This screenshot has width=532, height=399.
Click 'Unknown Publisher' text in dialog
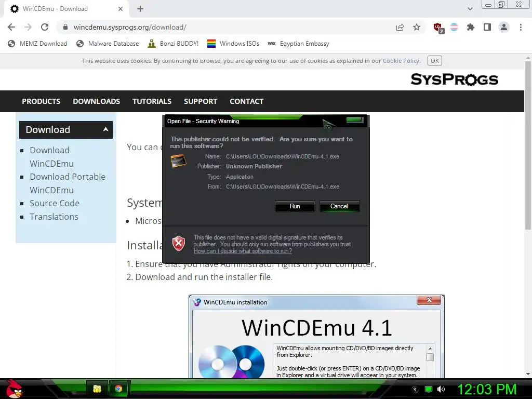point(254,166)
